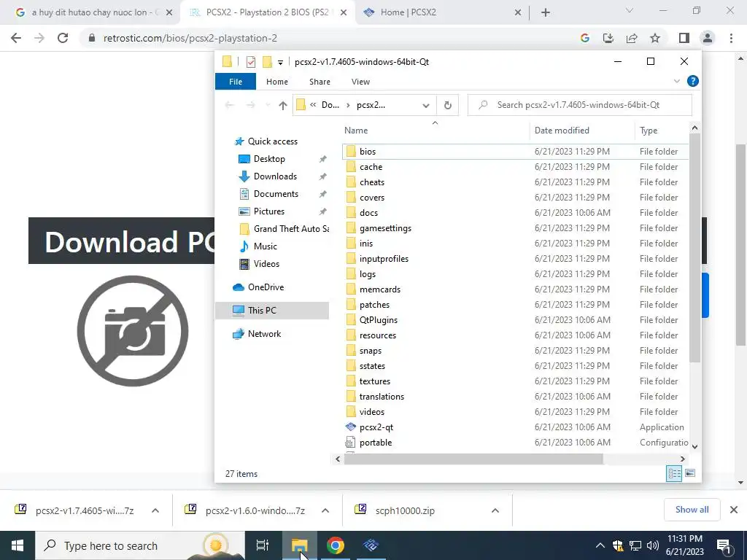Select the translations folder row
Image resolution: width=747 pixels, height=560 pixels.
click(515, 397)
